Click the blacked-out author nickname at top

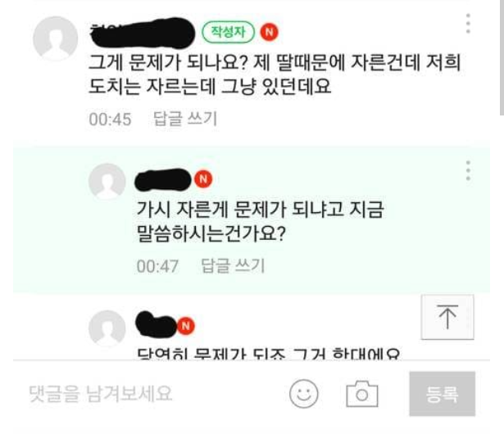[142, 34]
